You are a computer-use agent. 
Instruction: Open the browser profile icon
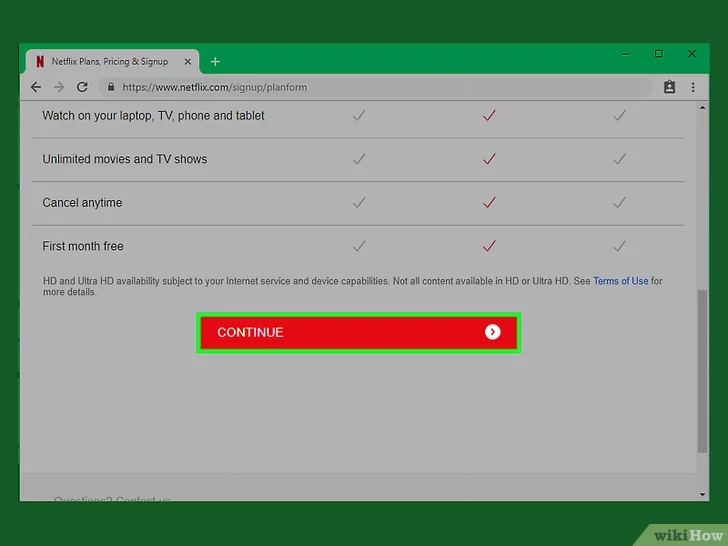click(x=669, y=87)
